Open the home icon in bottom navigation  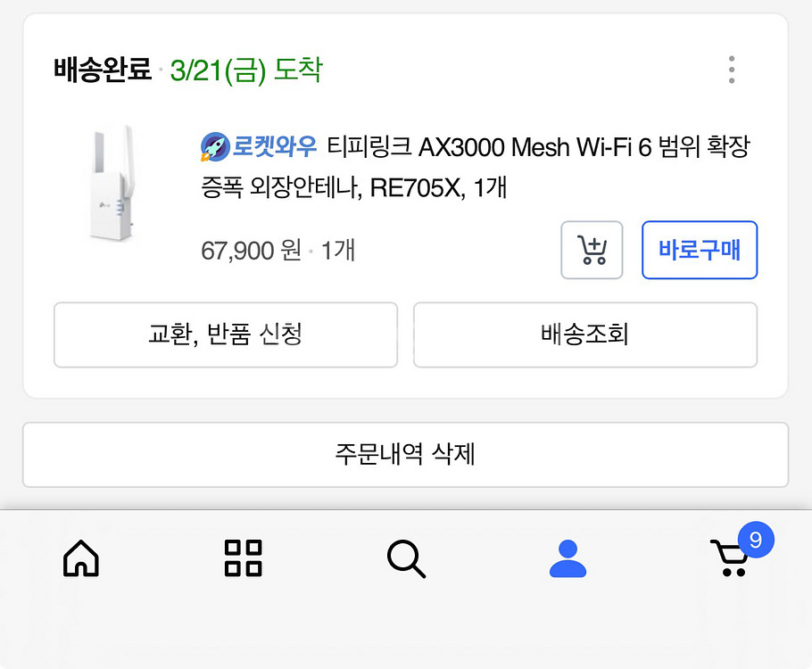point(81,560)
